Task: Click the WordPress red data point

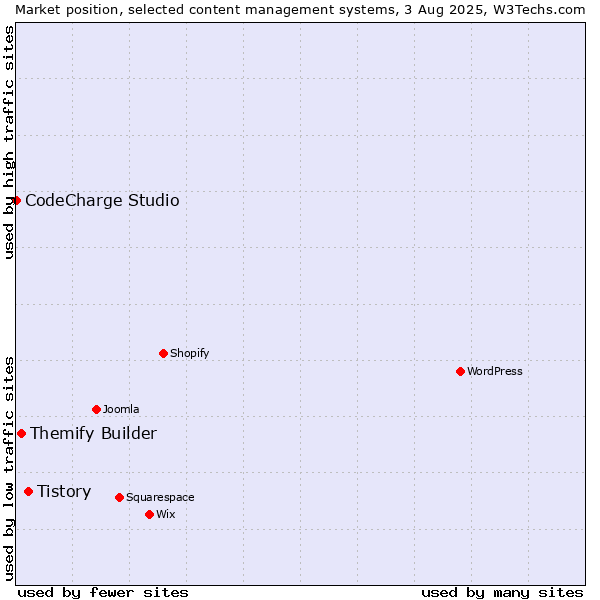Action: [x=460, y=371]
